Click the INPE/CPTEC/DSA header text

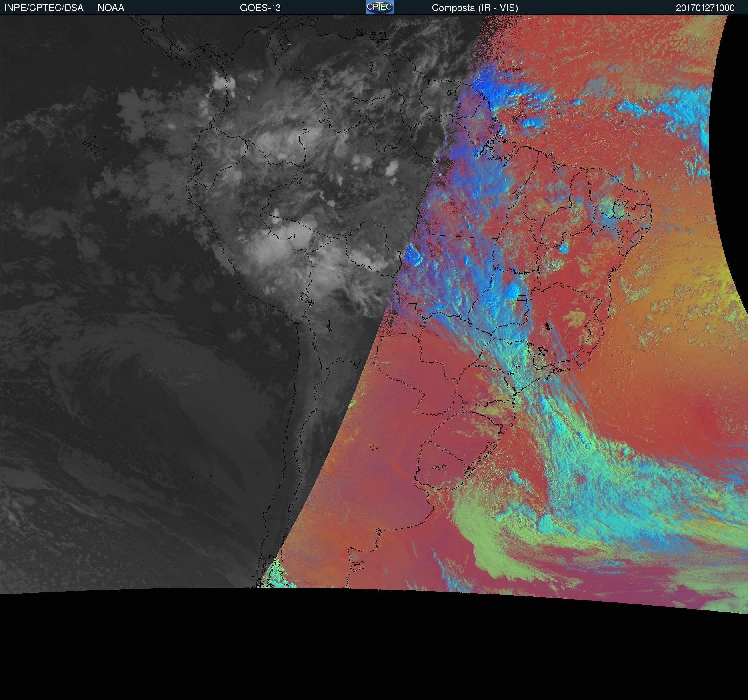(x=44, y=8)
